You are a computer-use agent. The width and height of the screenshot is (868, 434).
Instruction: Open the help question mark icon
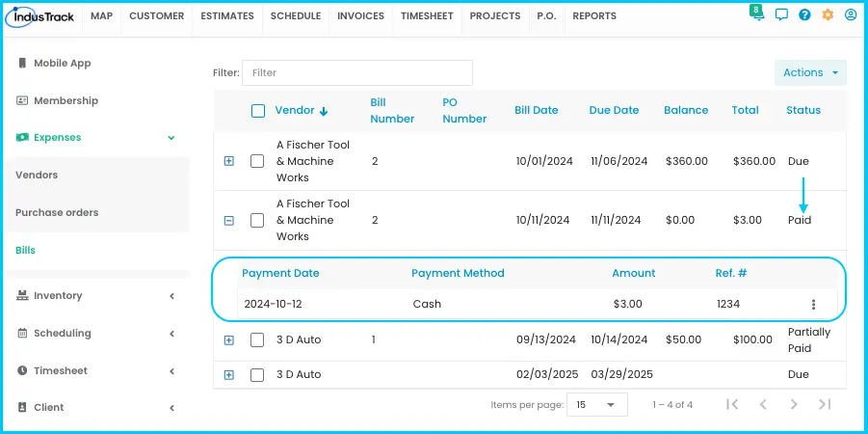tap(804, 15)
